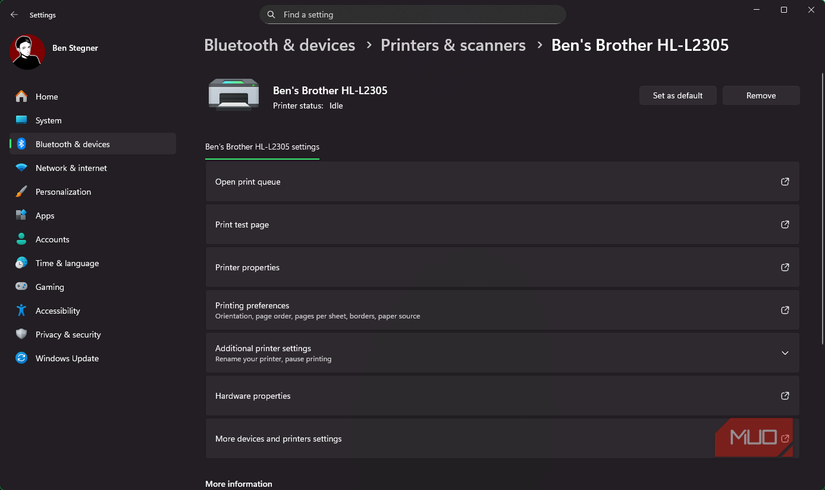Image resolution: width=825 pixels, height=490 pixels.
Task: Click the Find a setting search field
Action: click(420, 15)
